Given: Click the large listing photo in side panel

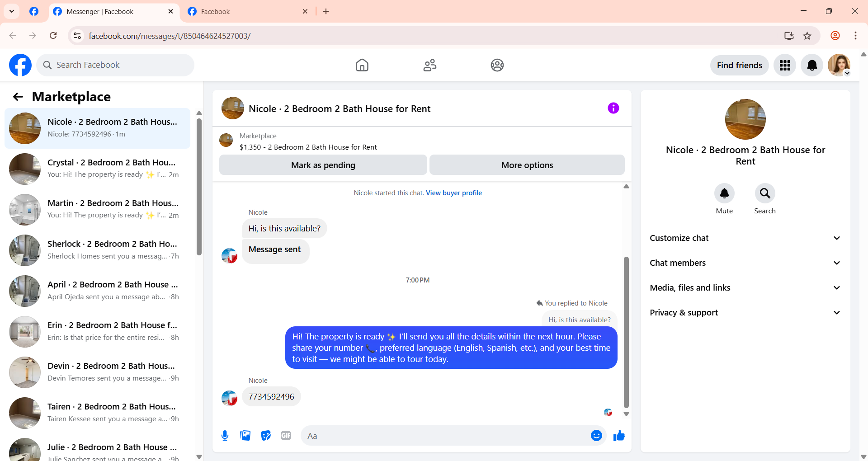Looking at the screenshot, I should coord(745,119).
